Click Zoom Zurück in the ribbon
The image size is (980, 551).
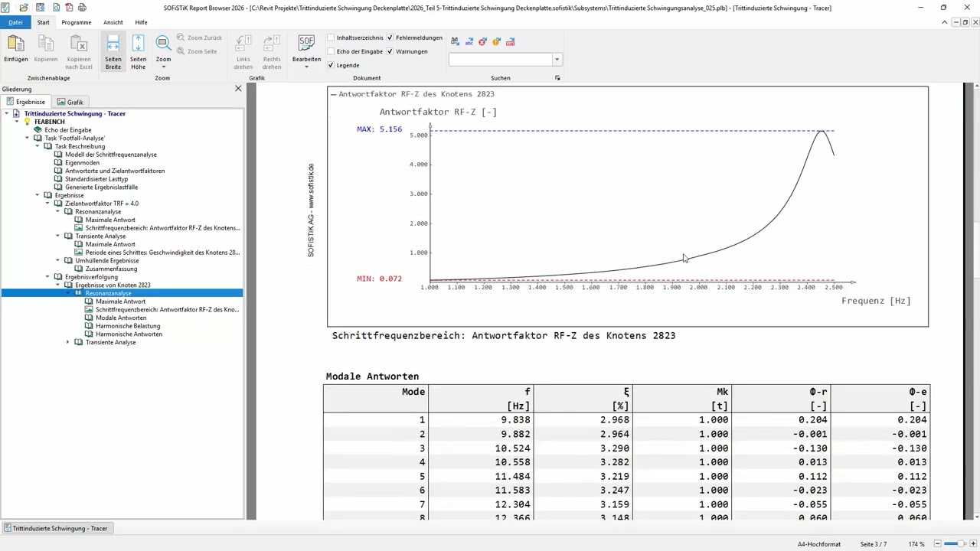(x=199, y=37)
